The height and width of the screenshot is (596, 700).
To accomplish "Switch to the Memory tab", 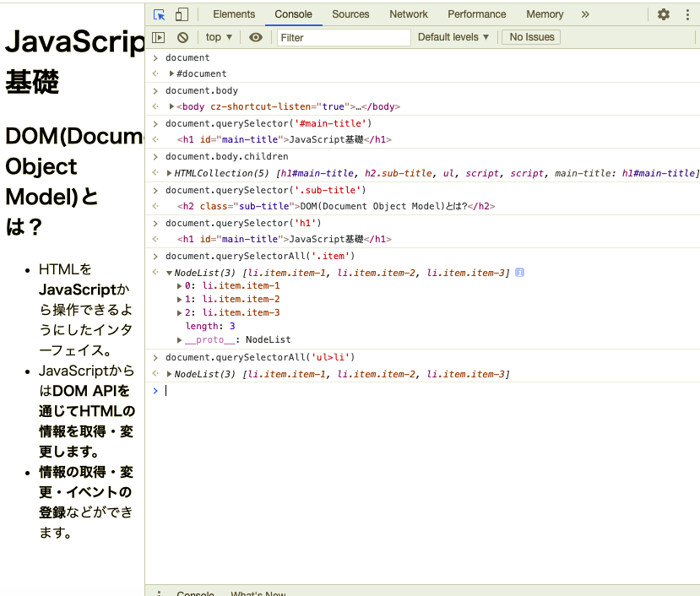I will tap(545, 14).
